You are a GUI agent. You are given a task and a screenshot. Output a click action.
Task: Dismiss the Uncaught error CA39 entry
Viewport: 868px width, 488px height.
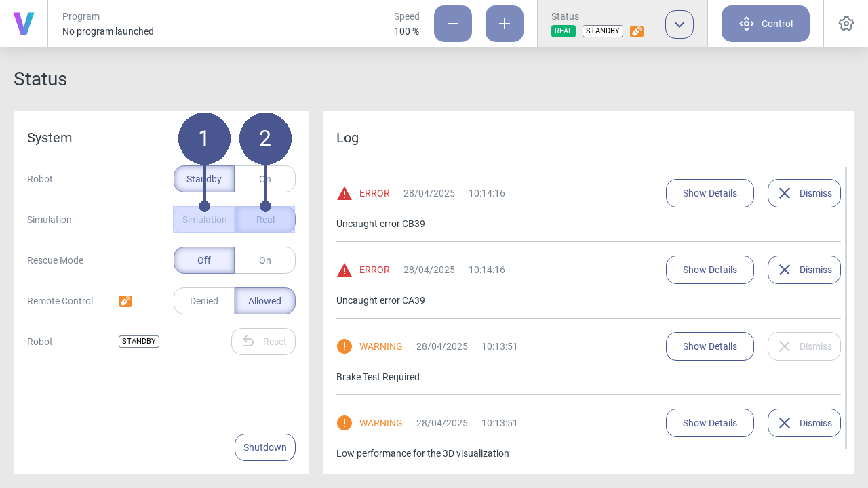click(x=804, y=270)
